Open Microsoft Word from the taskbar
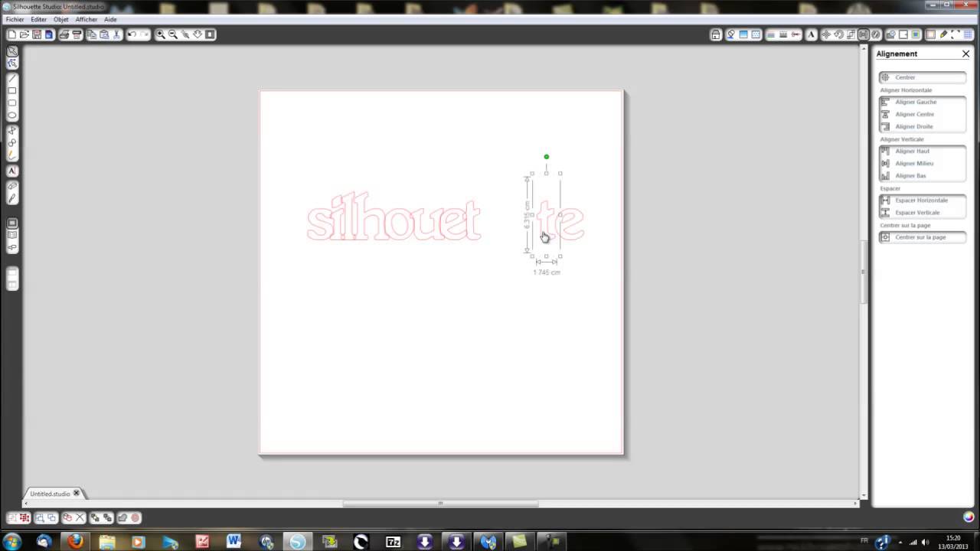 234,542
